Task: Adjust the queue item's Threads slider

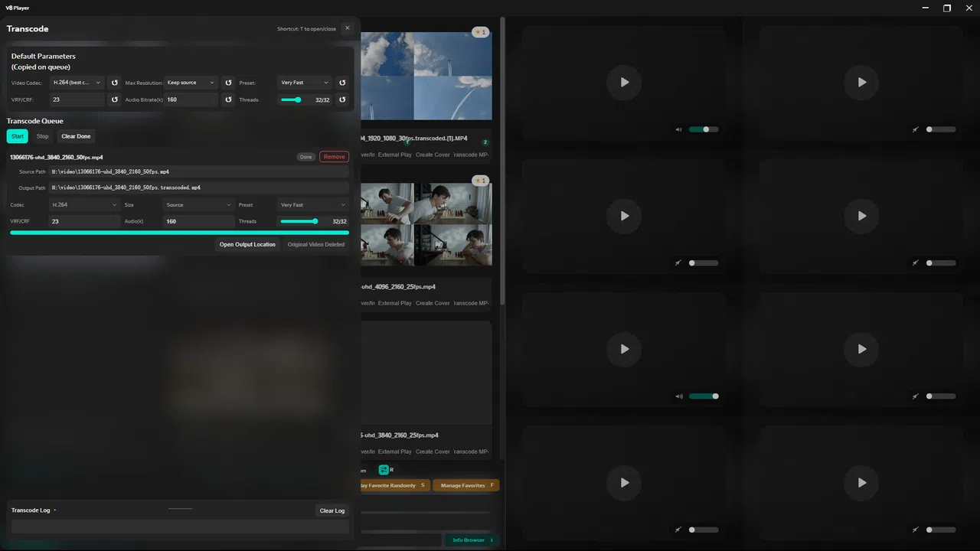Action: (x=299, y=221)
